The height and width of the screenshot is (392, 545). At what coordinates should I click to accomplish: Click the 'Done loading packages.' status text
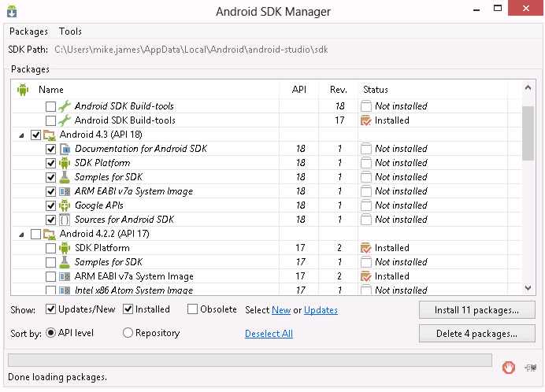click(x=57, y=377)
